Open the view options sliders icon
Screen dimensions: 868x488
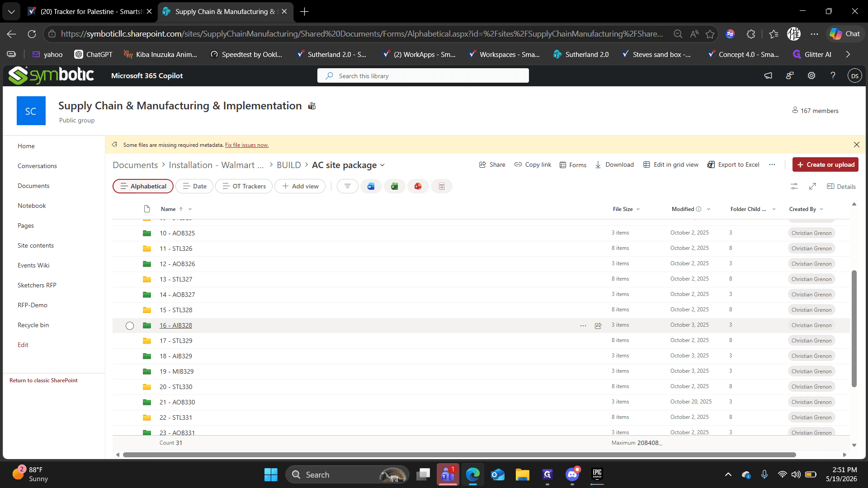pyautogui.click(x=794, y=186)
